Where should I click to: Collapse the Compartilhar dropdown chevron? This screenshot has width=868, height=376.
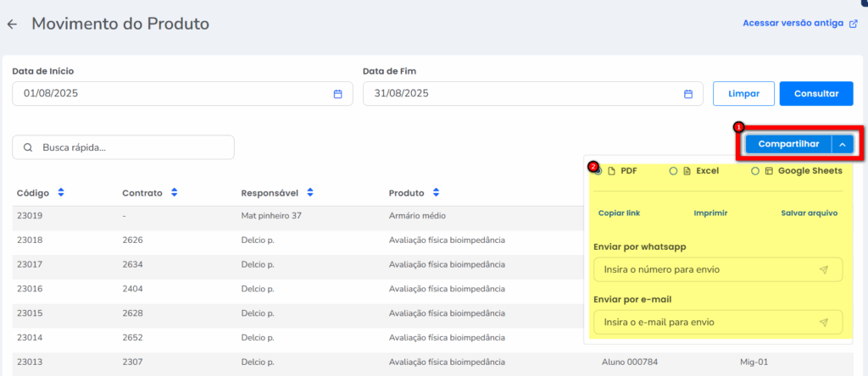[843, 144]
